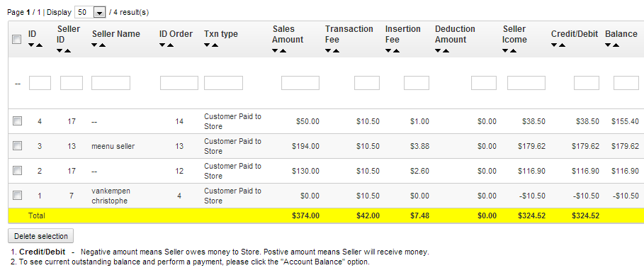Sort Sales Amount descending arrow
644x280 pixels.
point(275,50)
